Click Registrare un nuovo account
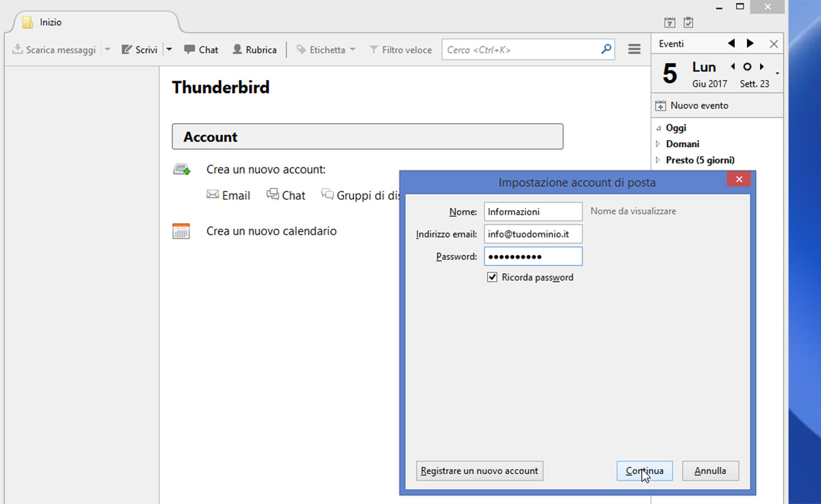The width and height of the screenshot is (821, 504). (480, 470)
